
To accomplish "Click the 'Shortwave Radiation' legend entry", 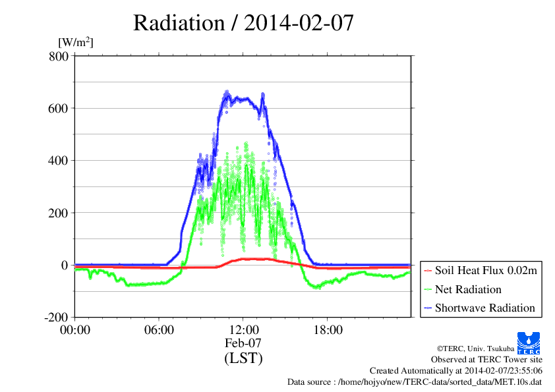I will [485, 308].
